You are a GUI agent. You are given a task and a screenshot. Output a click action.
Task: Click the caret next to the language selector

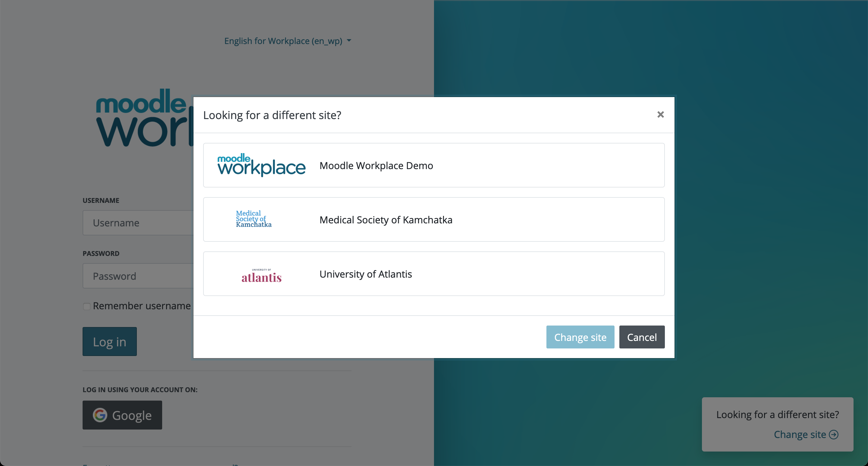tap(349, 40)
